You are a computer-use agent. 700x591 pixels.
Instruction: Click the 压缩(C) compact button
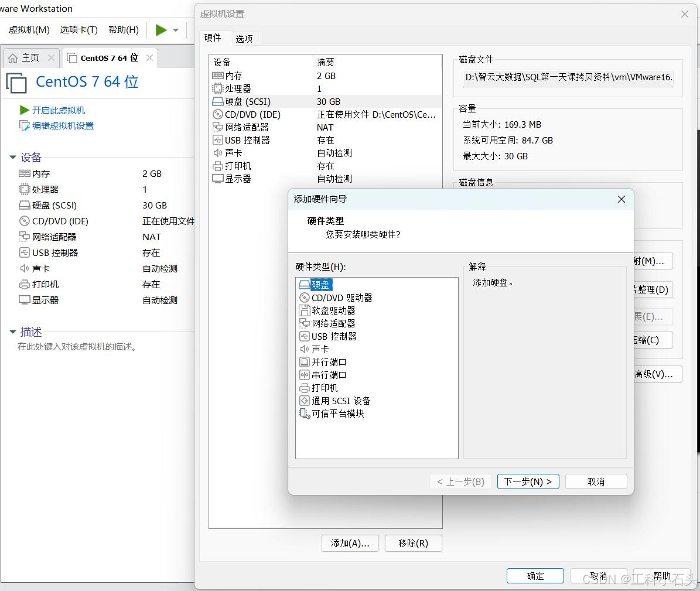click(653, 340)
